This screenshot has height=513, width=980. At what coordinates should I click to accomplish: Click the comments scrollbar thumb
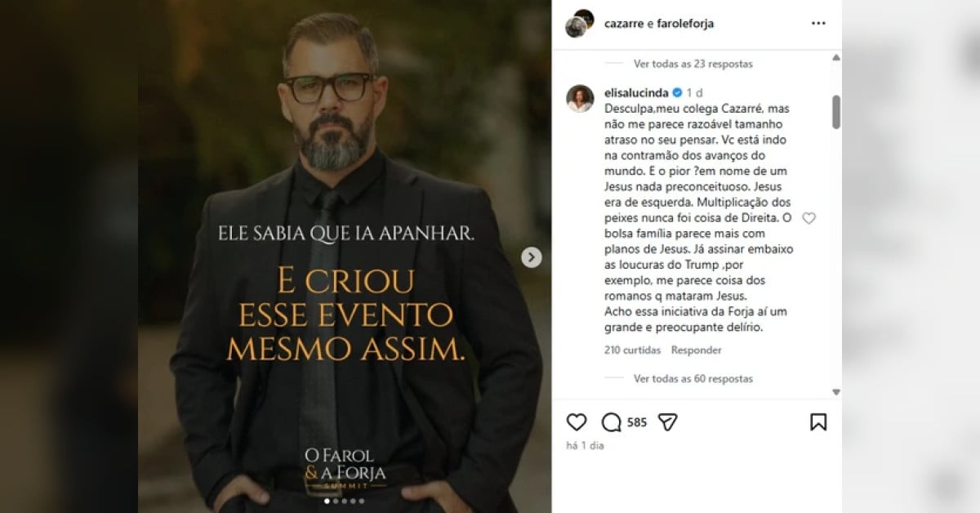click(x=836, y=112)
